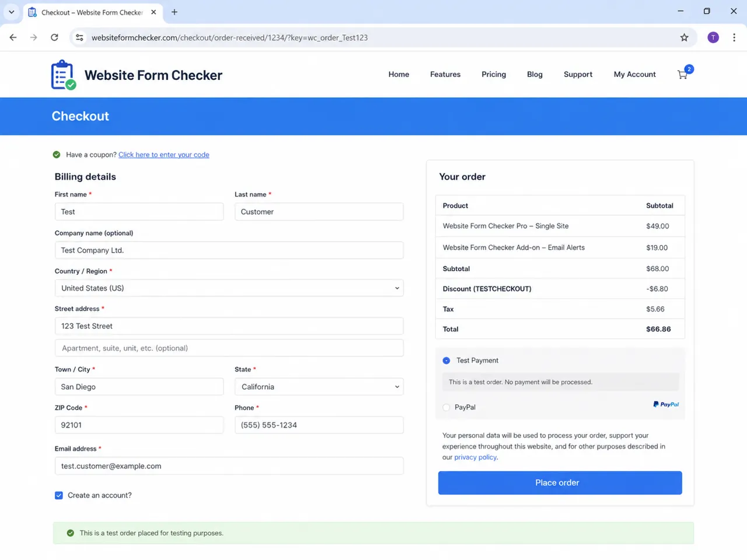The width and height of the screenshot is (747, 560).
Task: Select the PayPal payment radio option
Action: pos(446,407)
